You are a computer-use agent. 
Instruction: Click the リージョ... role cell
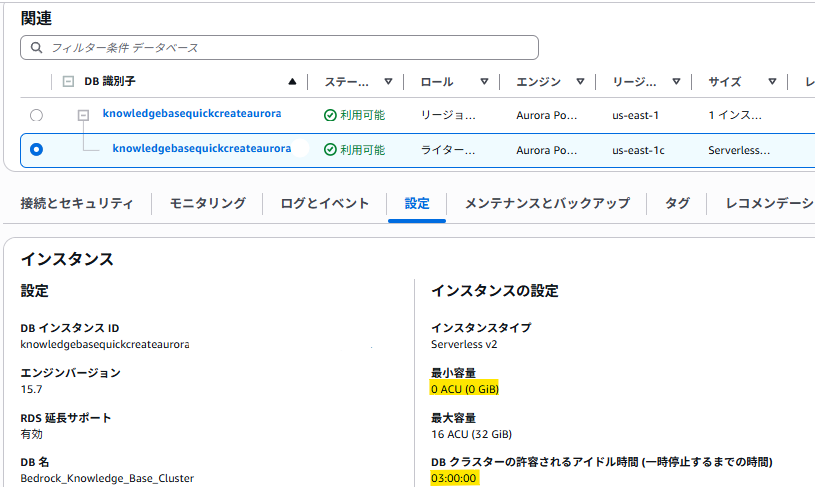pos(448,115)
